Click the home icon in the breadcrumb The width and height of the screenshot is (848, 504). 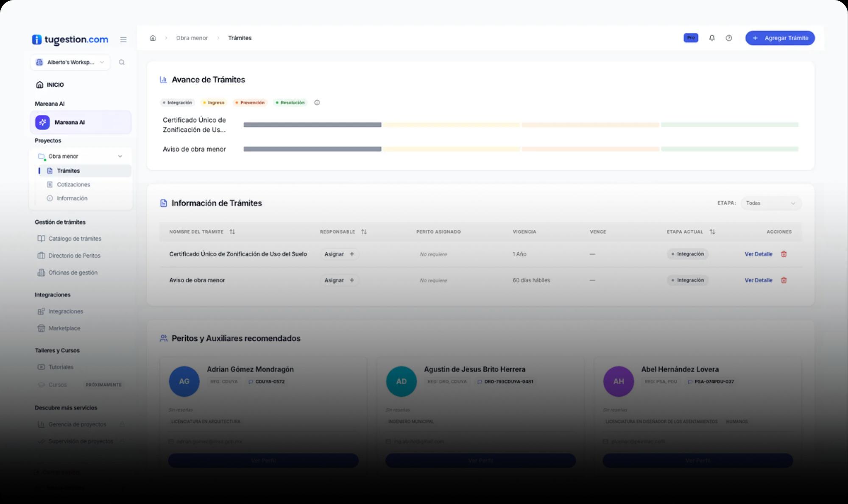153,38
